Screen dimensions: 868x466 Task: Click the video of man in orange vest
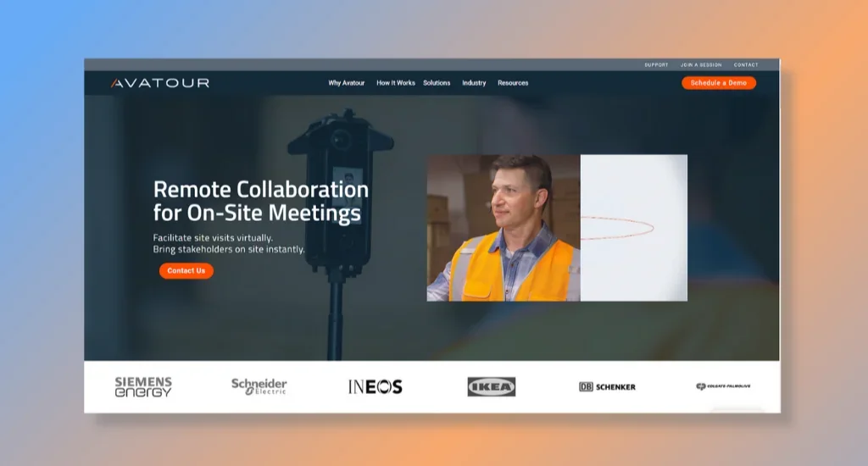point(504,228)
